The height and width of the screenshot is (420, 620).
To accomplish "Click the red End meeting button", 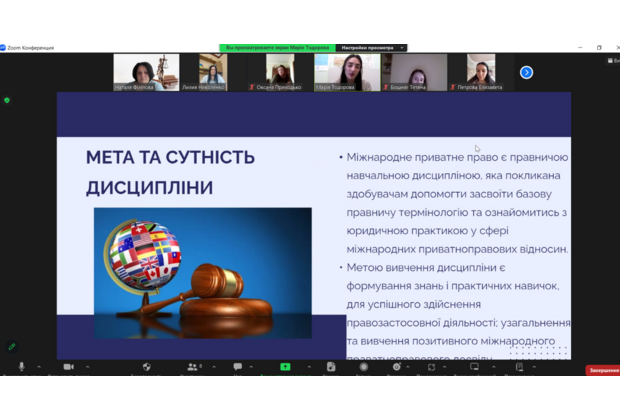I will (603, 370).
